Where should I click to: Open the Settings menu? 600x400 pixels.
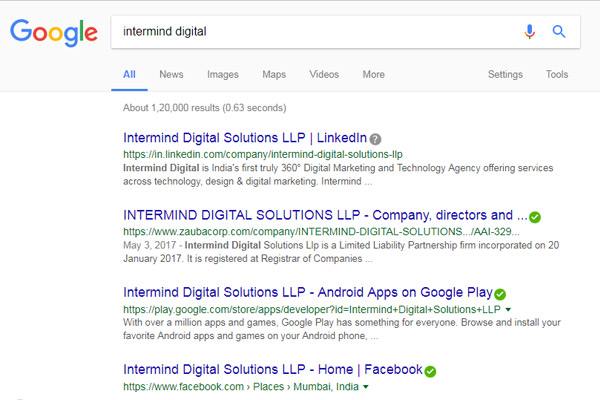coord(505,75)
